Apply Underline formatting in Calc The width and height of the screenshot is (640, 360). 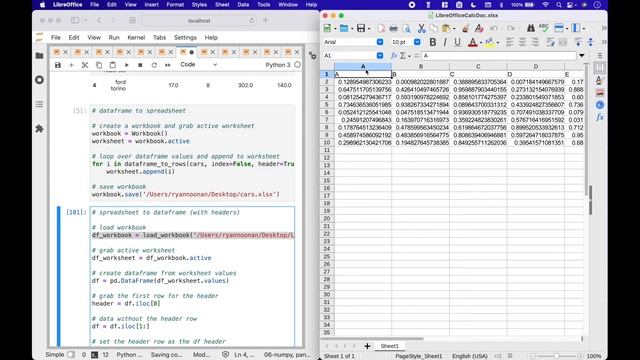[x=458, y=42]
